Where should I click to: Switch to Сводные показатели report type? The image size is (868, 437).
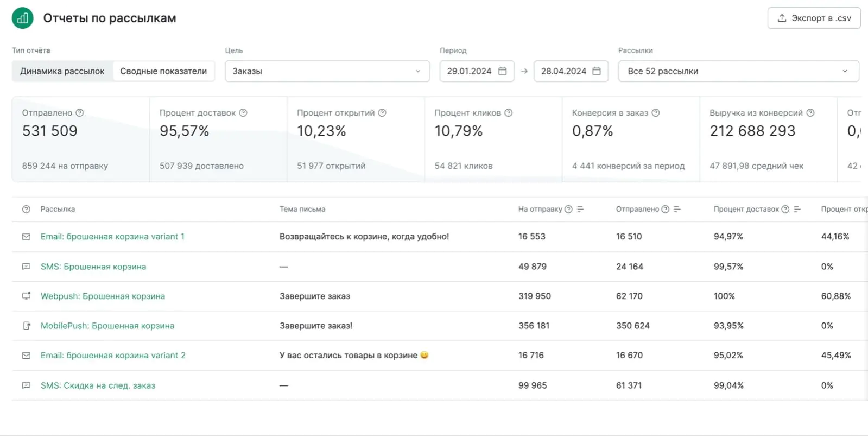(163, 71)
